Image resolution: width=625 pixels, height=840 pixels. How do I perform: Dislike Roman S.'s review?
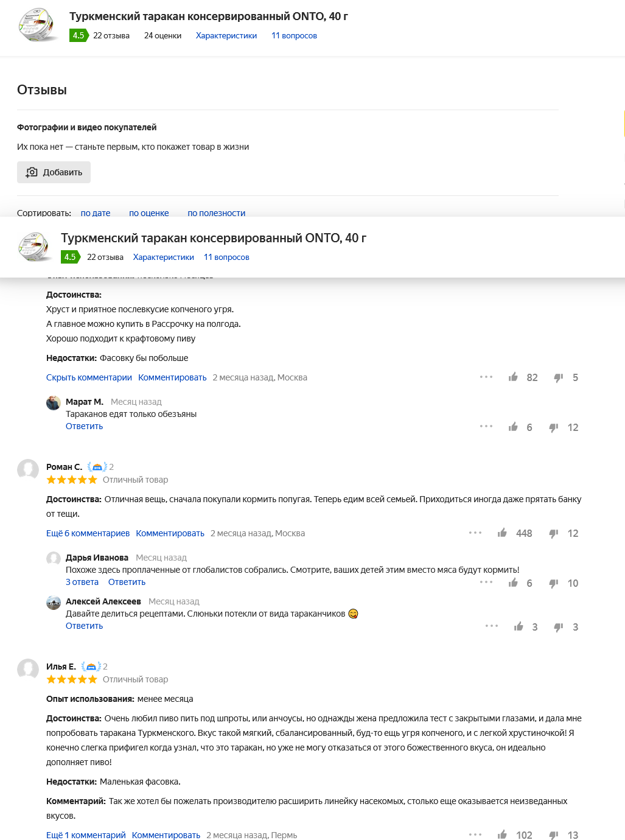(554, 533)
